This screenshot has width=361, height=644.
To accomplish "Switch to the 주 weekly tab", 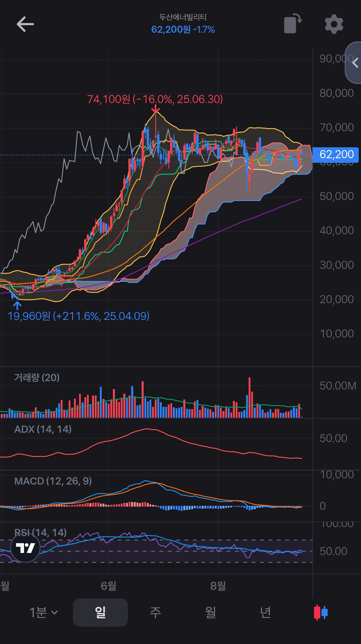I will (x=155, y=613).
